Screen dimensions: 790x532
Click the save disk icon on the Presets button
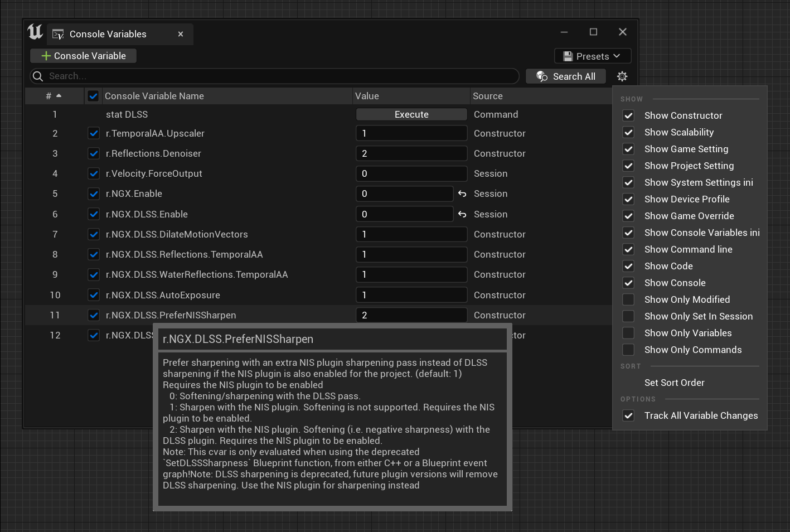pos(569,56)
